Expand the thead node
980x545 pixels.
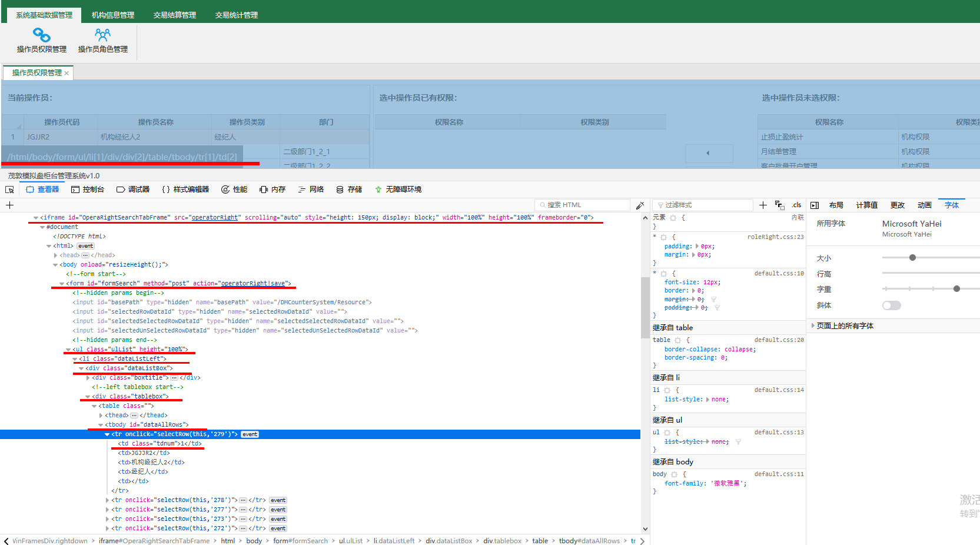point(101,416)
